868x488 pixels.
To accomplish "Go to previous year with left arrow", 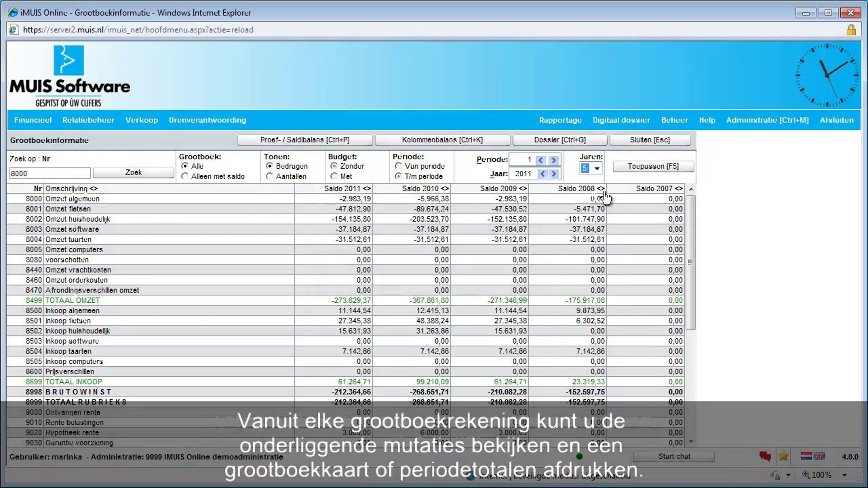I will click(542, 174).
